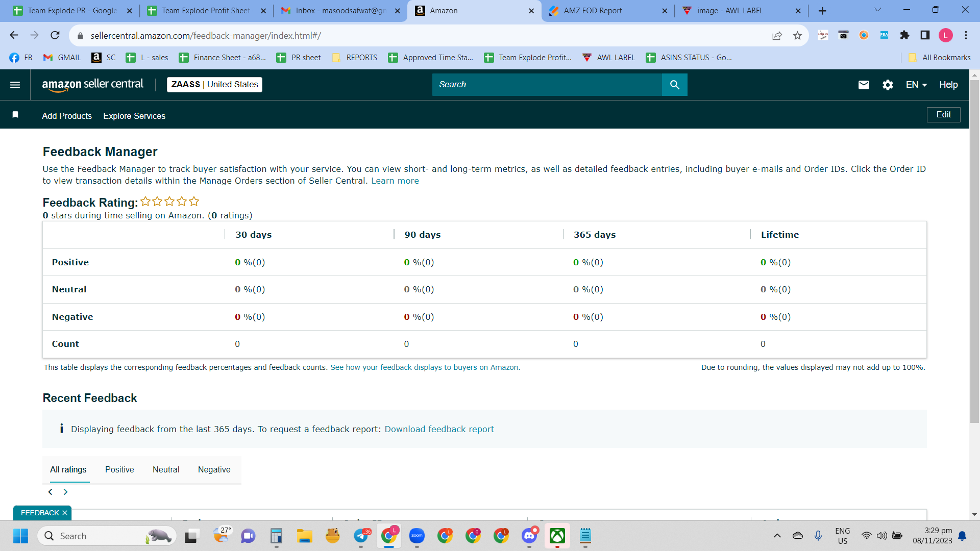Click the search magnifier button
The image size is (980, 551).
pyautogui.click(x=674, y=85)
